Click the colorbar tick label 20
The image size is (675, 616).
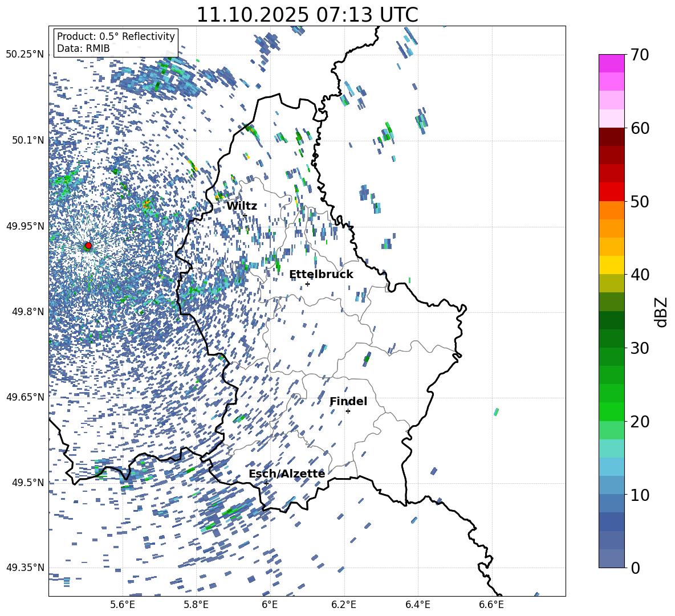pos(640,422)
